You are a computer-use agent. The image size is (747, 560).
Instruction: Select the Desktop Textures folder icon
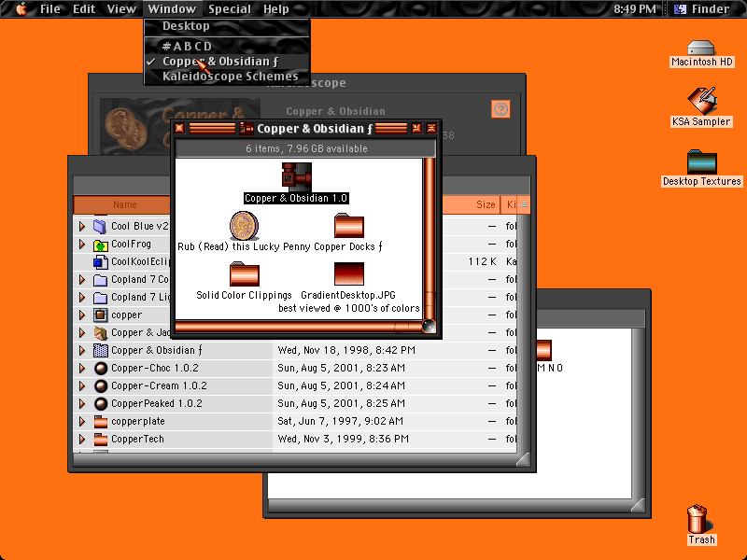pos(702,162)
